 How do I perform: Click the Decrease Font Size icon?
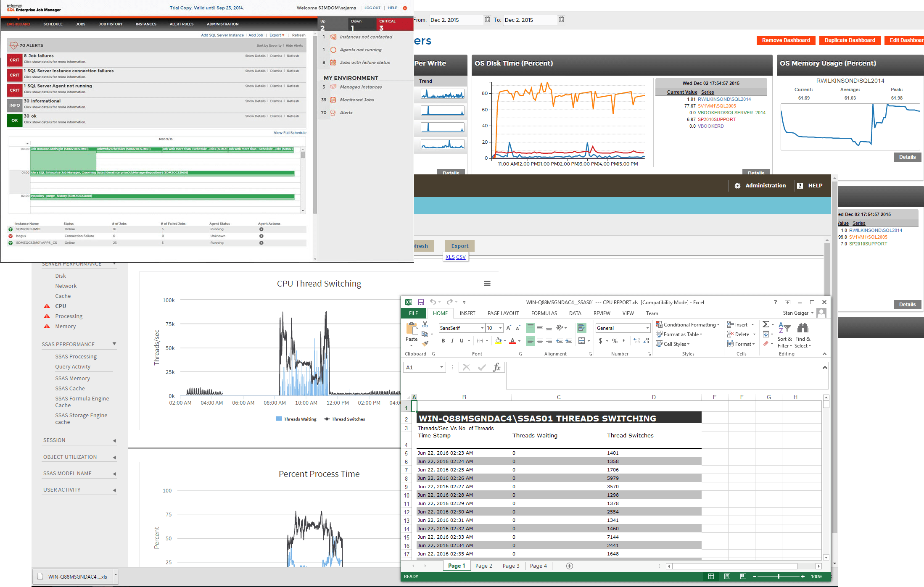(x=518, y=328)
